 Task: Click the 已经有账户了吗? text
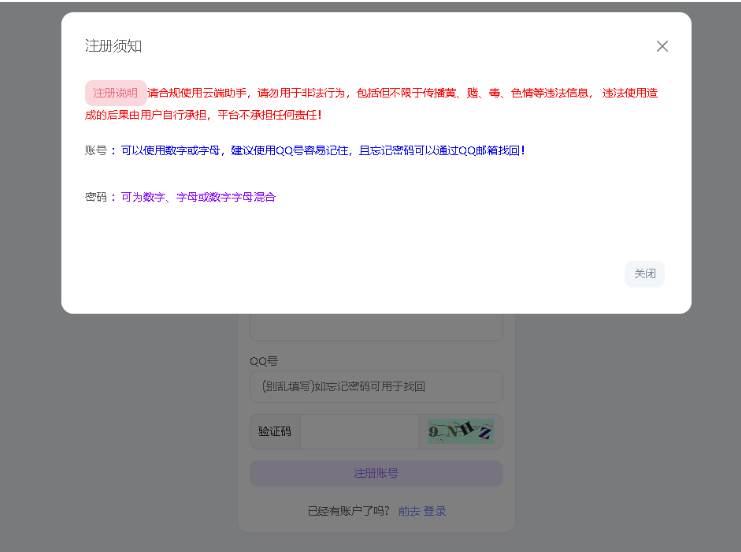[x=349, y=511]
